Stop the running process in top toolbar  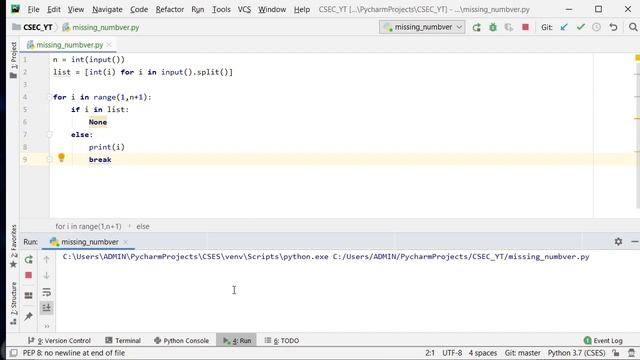tap(525, 27)
